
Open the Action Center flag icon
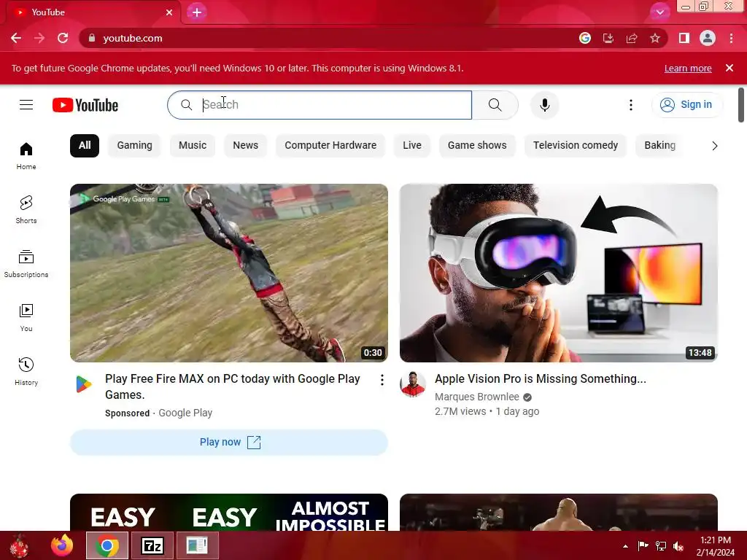click(x=643, y=546)
